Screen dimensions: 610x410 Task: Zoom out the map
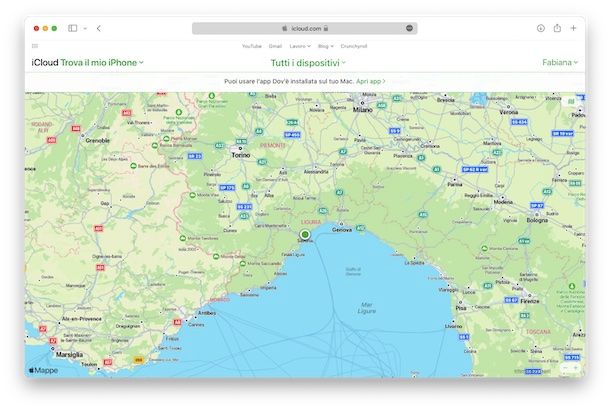tap(566, 368)
